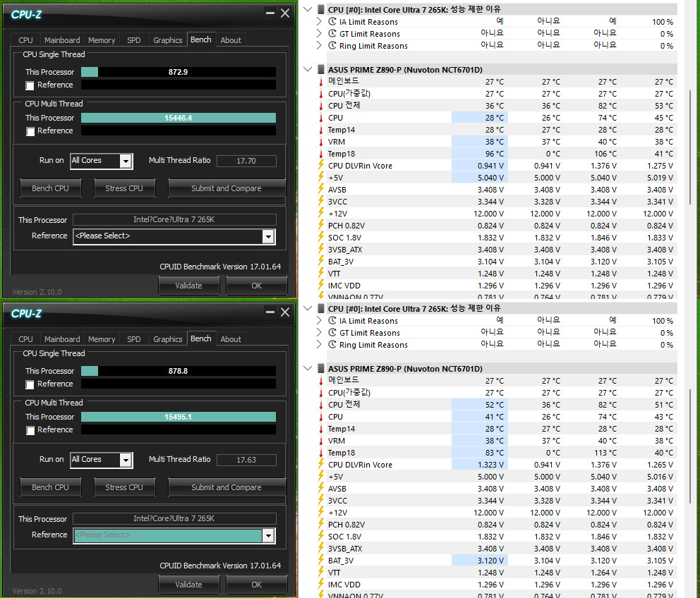Start Bench CPU in upper CPU-Z window
This screenshot has width=700, height=598.
50,188
